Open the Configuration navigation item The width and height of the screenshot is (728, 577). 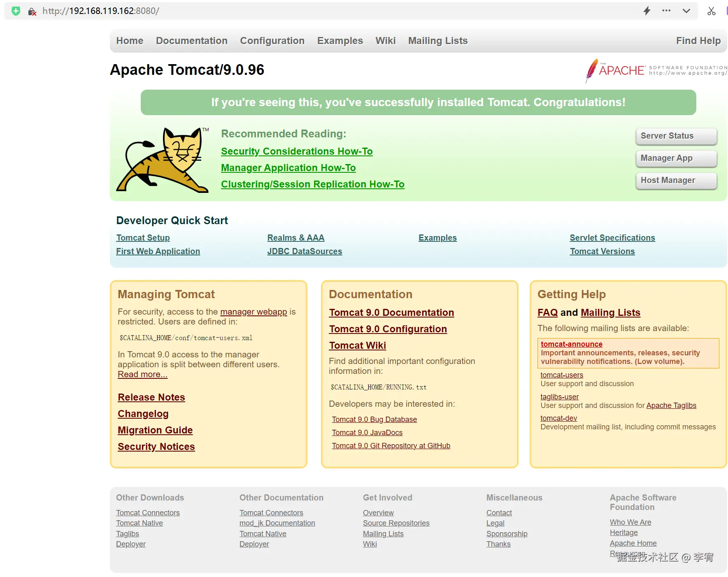(x=272, y=41)
